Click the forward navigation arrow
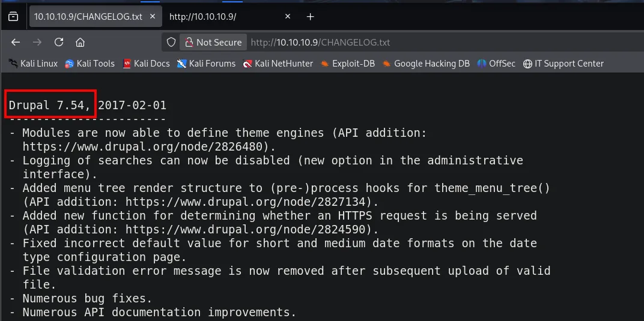The image size is (644, 321). pos(37,42)
